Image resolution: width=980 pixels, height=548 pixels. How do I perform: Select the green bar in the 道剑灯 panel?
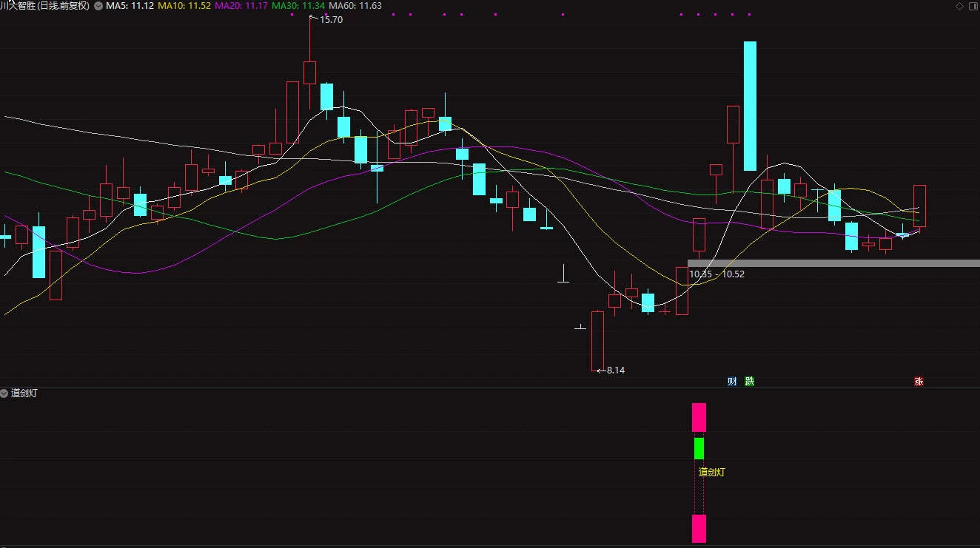(699, 448)
